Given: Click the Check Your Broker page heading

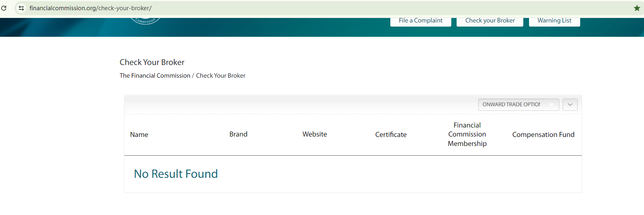Looking at the screenshot, I should pos(152,62).
